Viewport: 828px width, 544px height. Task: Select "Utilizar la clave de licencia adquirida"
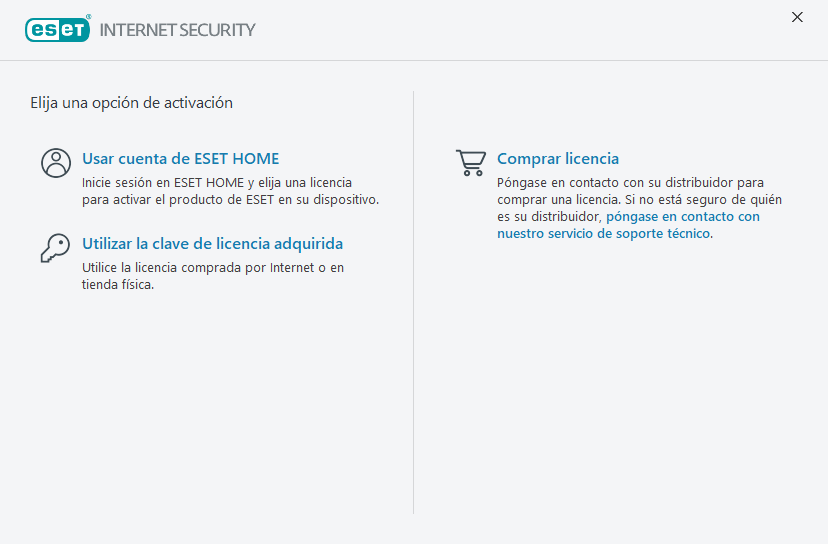[212, 244]
